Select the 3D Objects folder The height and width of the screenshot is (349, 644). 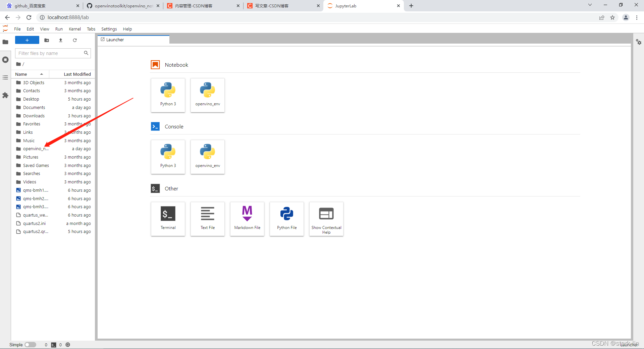(53, 83)
